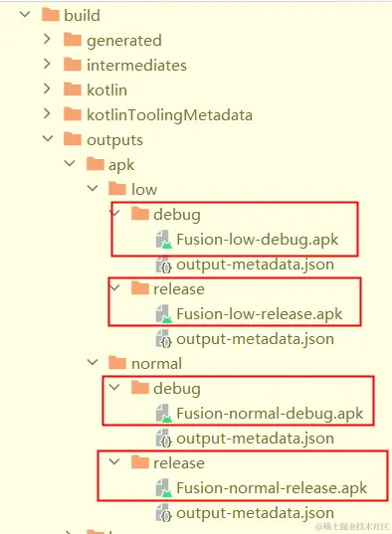
Task: Collapse the apk folder chevron
Action: 70,163
